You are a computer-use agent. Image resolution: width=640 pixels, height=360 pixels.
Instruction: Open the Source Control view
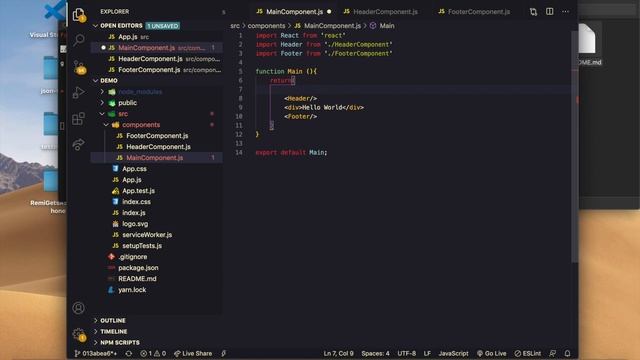click(79, 67)
